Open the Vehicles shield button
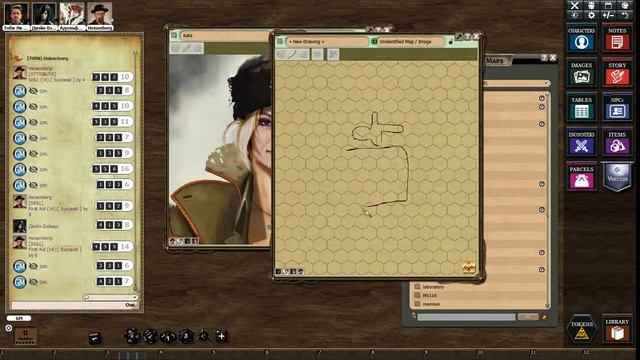 tap(617, 177)
